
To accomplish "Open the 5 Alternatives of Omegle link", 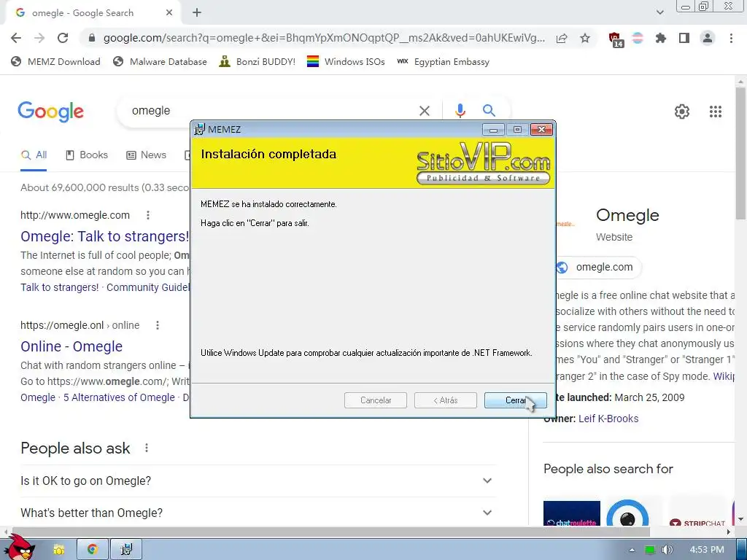I will [119, 397].
